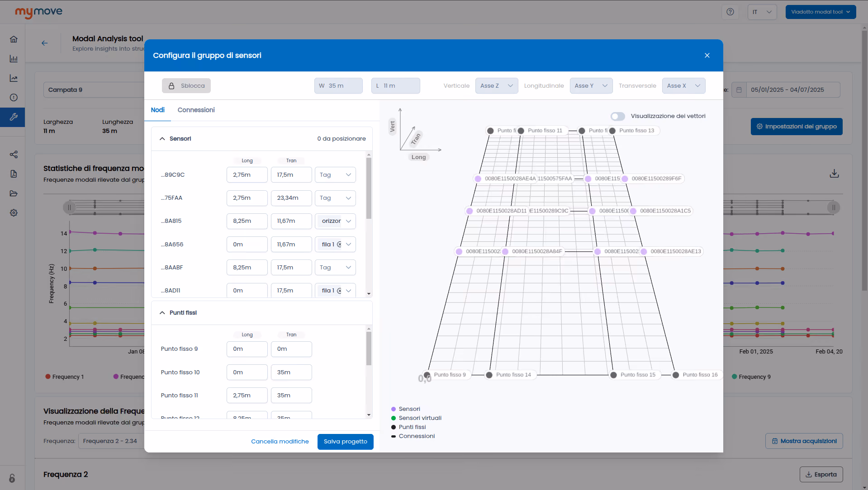Open the accessibility icon at bottom left
Image resolution: width=868 pixels, height=490 pixels.
click(12, 478)
